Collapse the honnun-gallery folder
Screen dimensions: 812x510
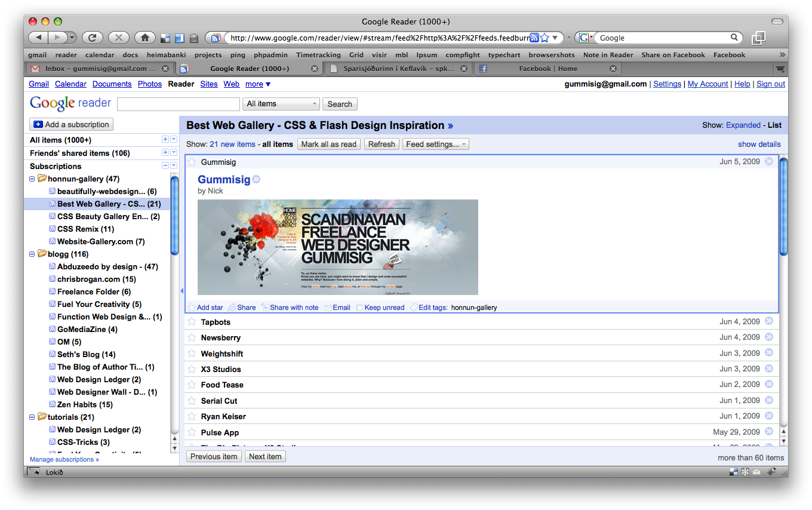(32, 179)
